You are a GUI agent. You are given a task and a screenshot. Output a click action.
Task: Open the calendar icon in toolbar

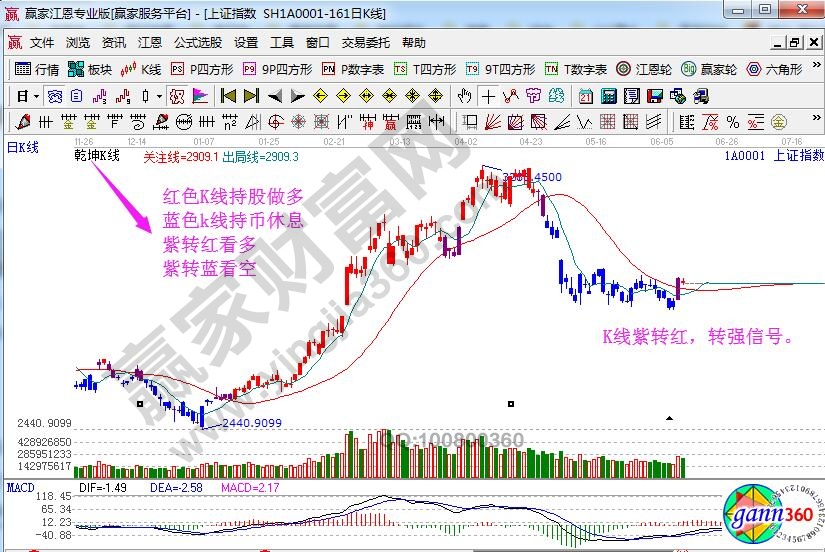click(x=584, y=96)
